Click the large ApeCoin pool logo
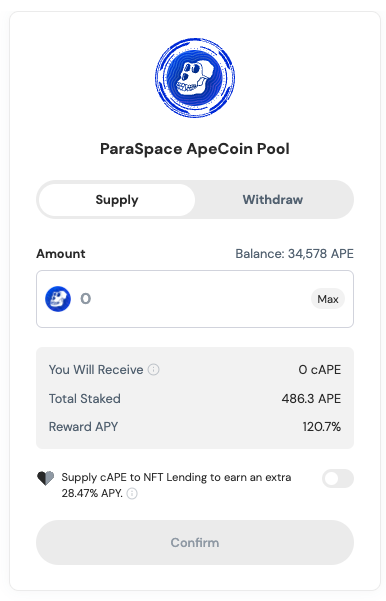The image size is (386, 601). point(195,78)
